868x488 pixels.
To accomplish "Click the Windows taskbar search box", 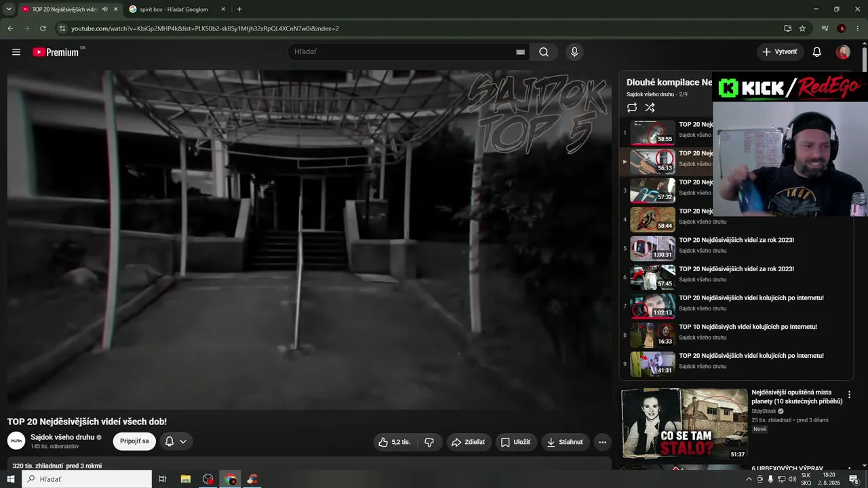I will [x=86, y=479].
